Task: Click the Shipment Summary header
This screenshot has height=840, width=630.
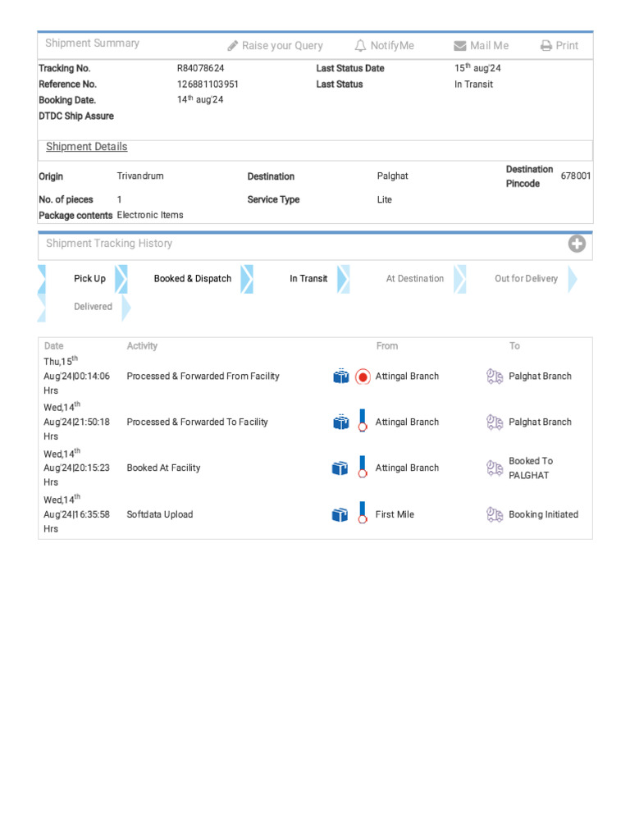Action: (92, 43)
